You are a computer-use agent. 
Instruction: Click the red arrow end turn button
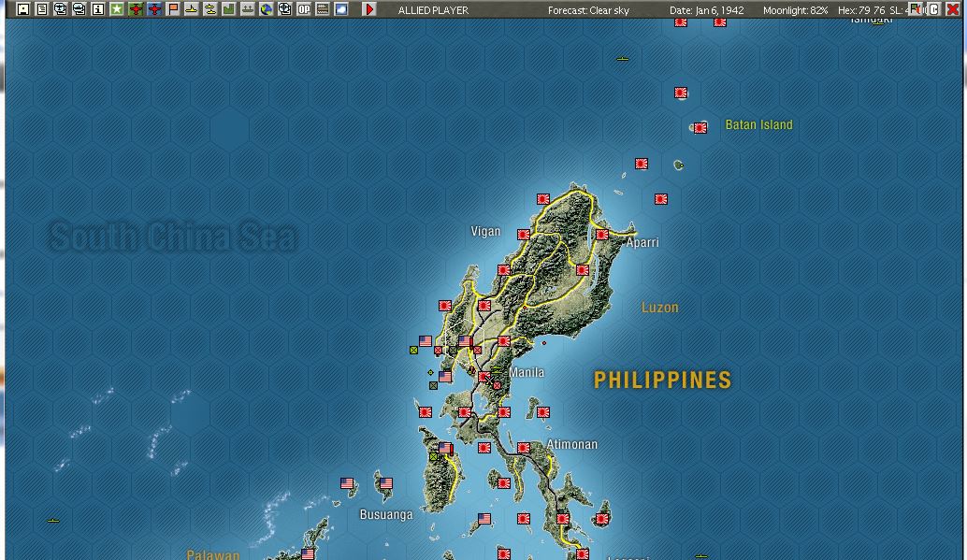pos(369,9)
